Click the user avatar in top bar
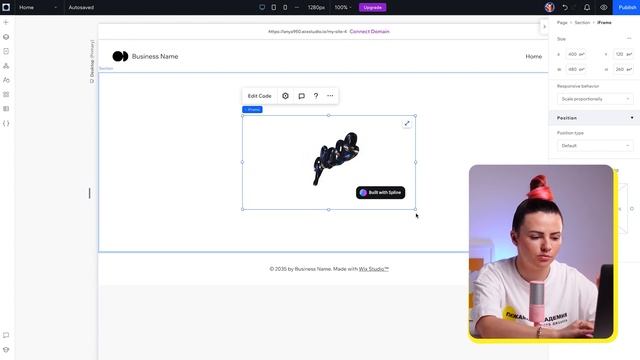Screen dimensions: 640x360 [549, 7]
